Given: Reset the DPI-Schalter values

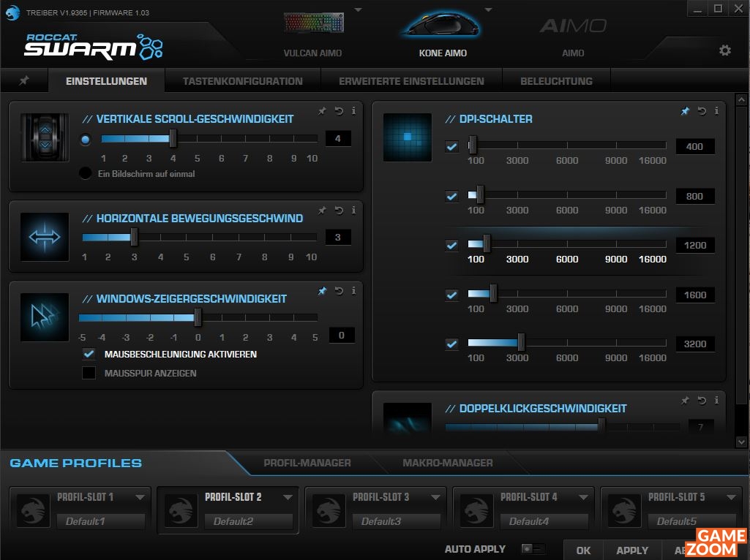Looking at the screenshot, I should click(702, 111).
